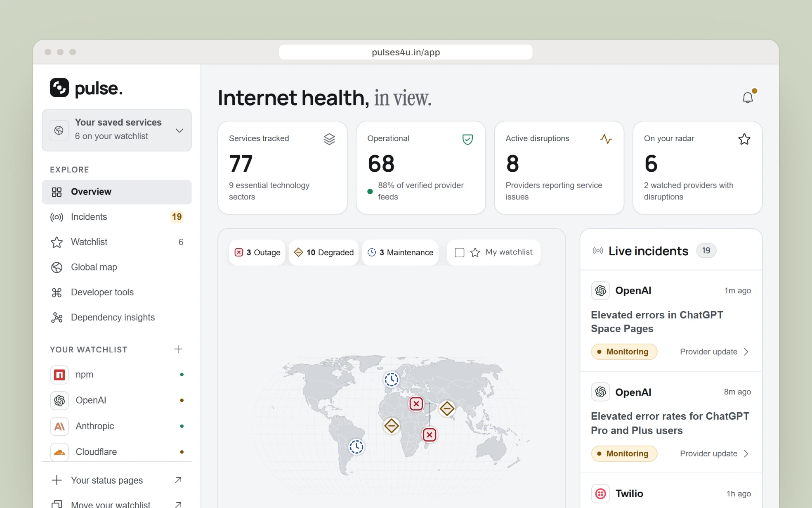
Task: Click the Anthropic logo in watchlist
Action: pos(59,426)
